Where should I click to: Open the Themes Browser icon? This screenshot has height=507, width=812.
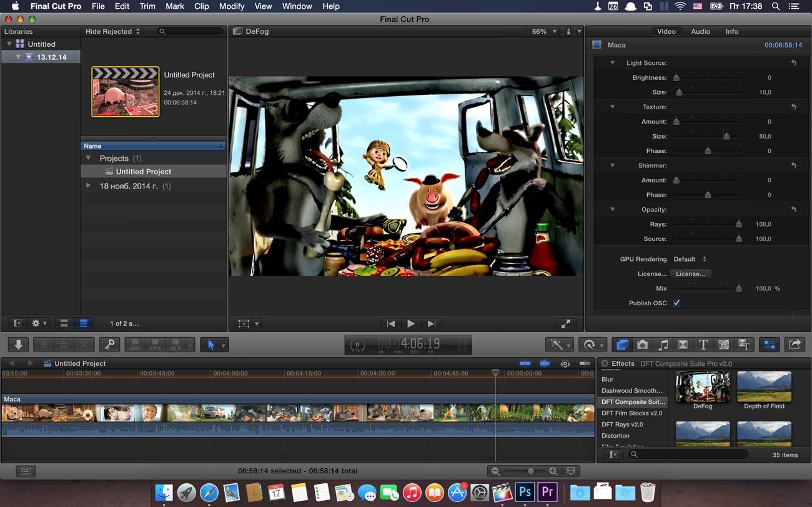744,345
